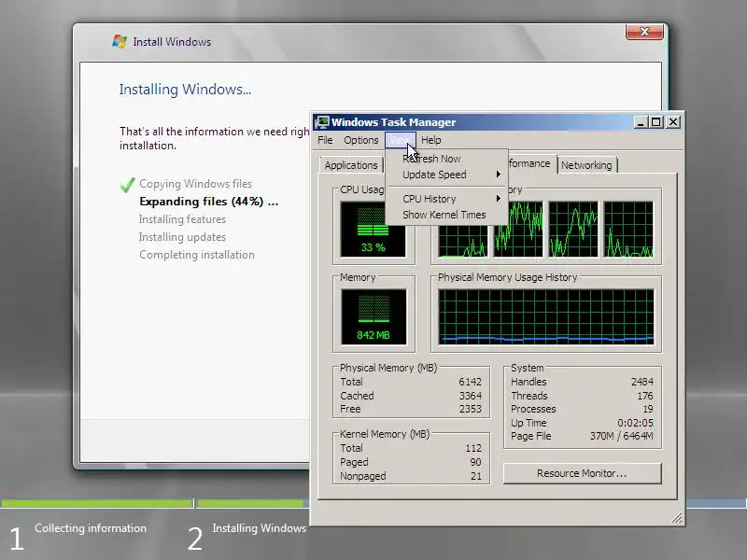Click the Installing Windows stage label
This screenshot has width=747, height=560.
point(260,528)
